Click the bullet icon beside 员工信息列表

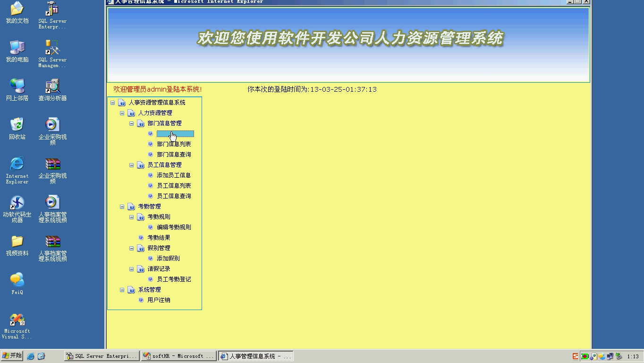click(x=151, y=186)
